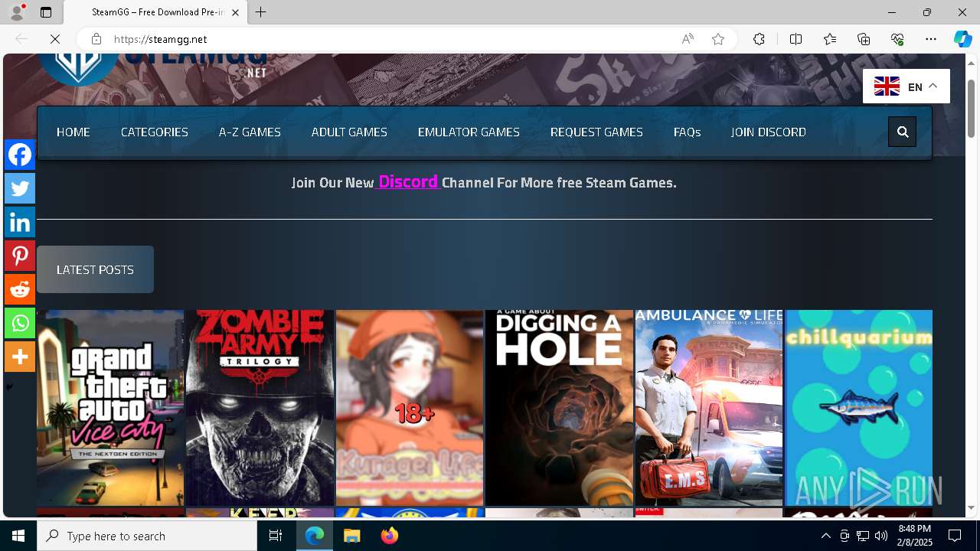Enable split screen view
The image size is (980, 551).
(795, 39)
